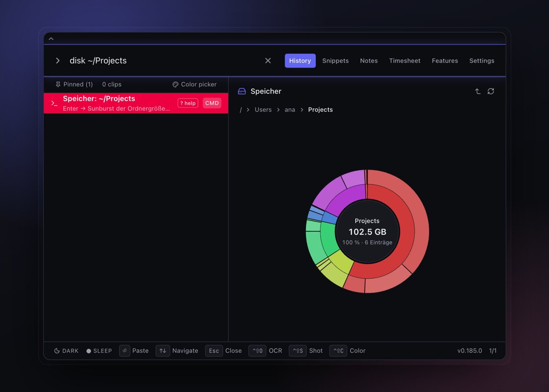Click the chevron between Users and ana

[278, 110]
